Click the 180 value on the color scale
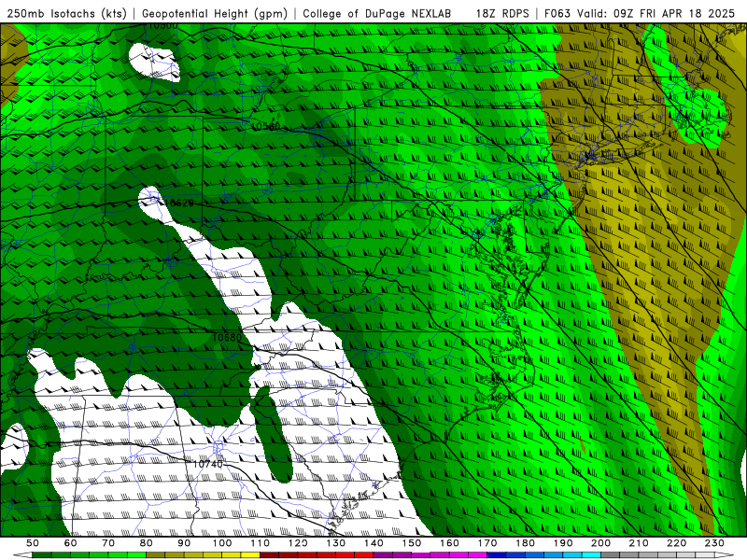 click(x=526, y=543)
